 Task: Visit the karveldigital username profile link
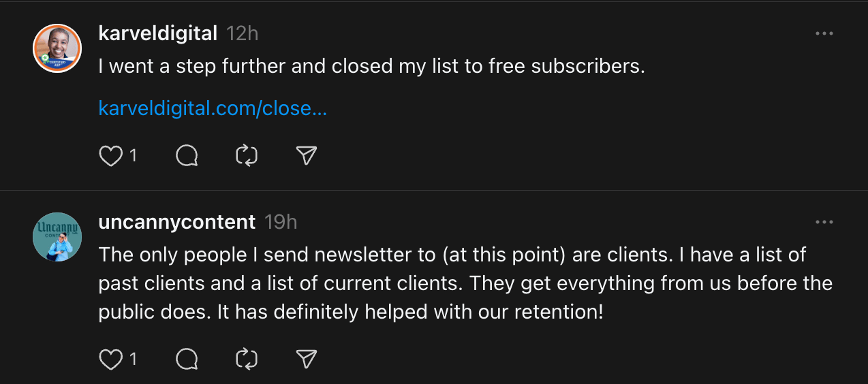point(158,33)
